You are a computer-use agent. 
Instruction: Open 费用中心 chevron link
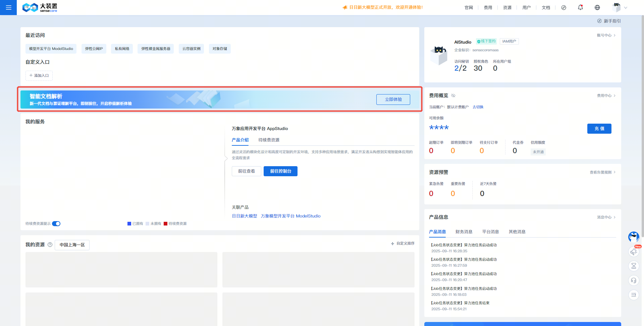pyautogui.click(x=606, y=95)
